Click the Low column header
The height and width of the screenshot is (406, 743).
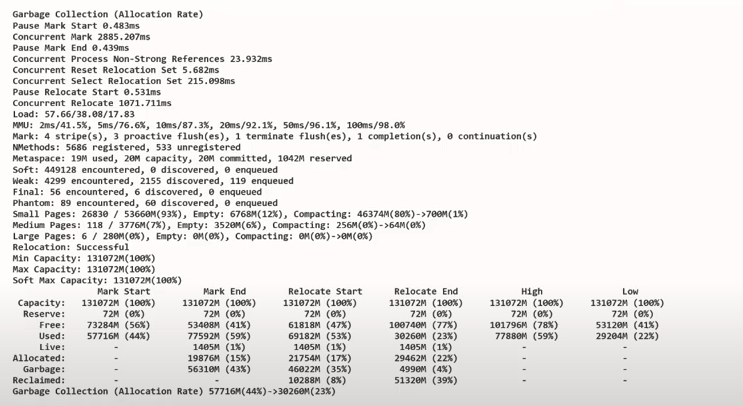[x=630, y=291]
